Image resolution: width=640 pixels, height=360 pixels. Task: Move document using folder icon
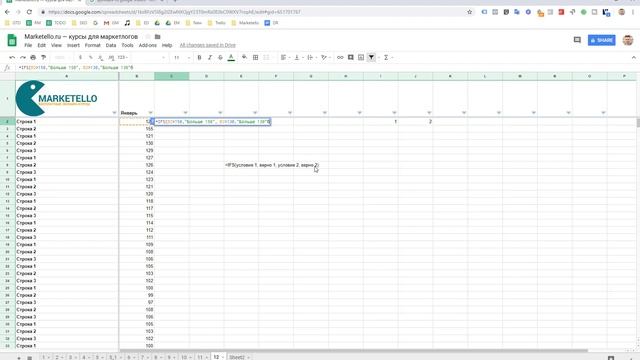tap(158, 37)
